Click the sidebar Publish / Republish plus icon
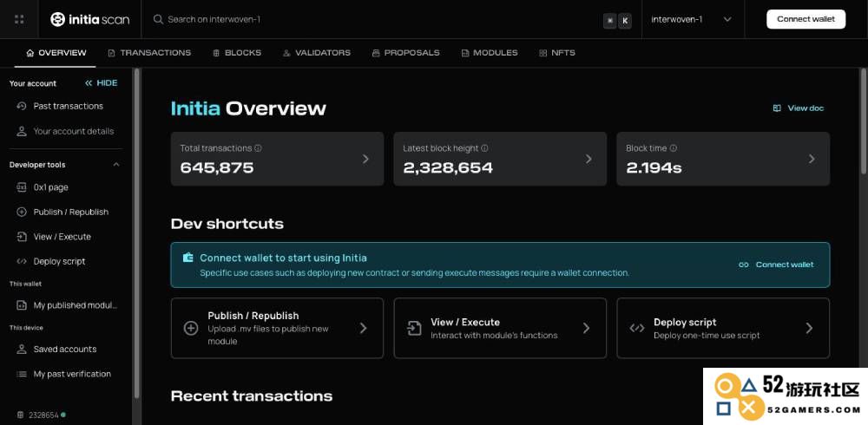The image size is (868, 425). [x=22, y=212]
